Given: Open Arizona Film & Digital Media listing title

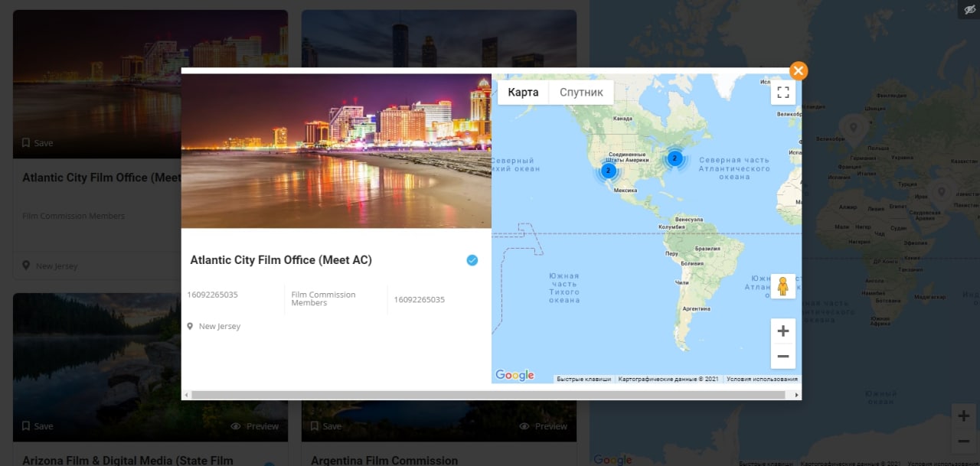Looking at the screenshot, I should tap(128, 461).
